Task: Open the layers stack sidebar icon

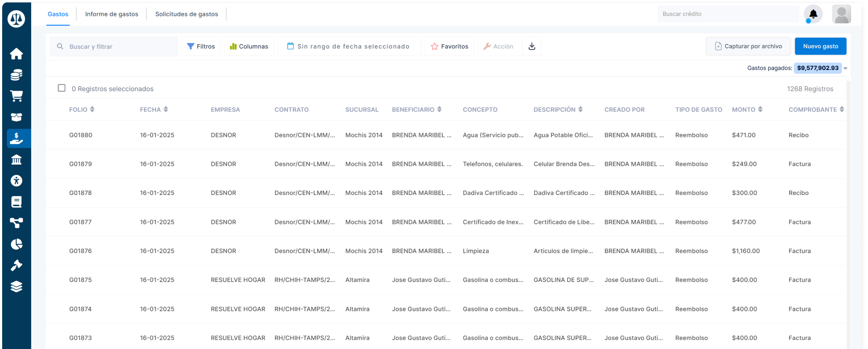Action: coord(16,287)
